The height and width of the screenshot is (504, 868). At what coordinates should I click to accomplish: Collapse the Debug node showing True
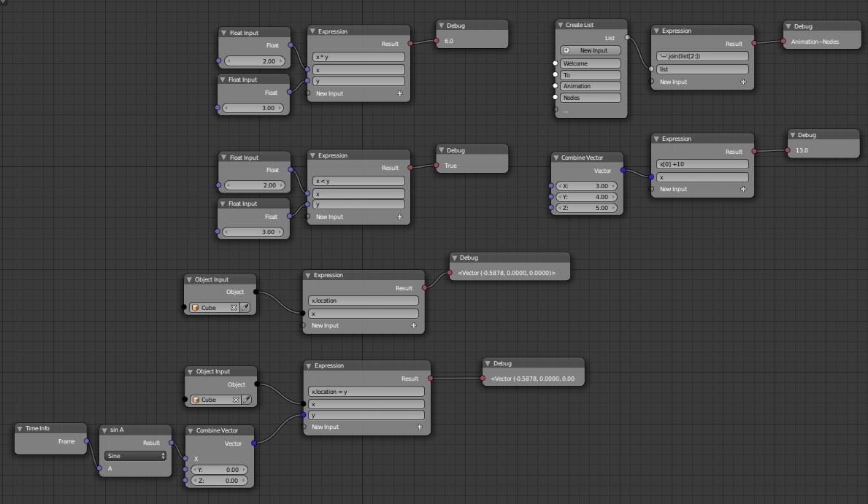(441, 150)
